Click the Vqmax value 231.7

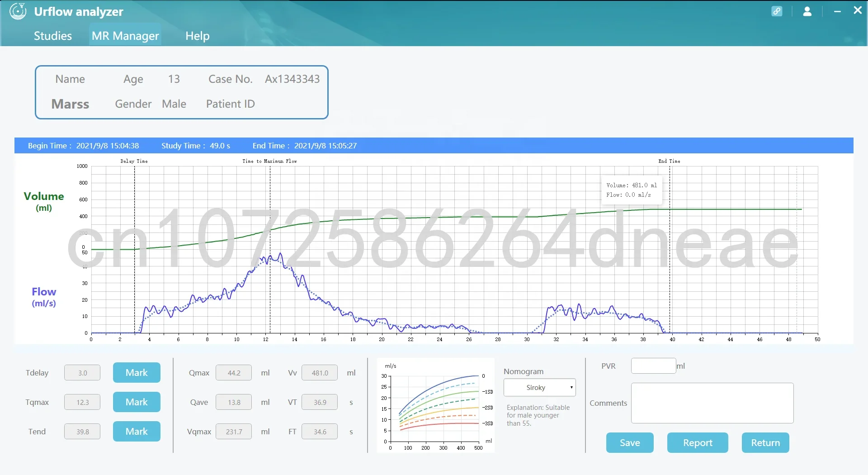click(x=234, y=432)
